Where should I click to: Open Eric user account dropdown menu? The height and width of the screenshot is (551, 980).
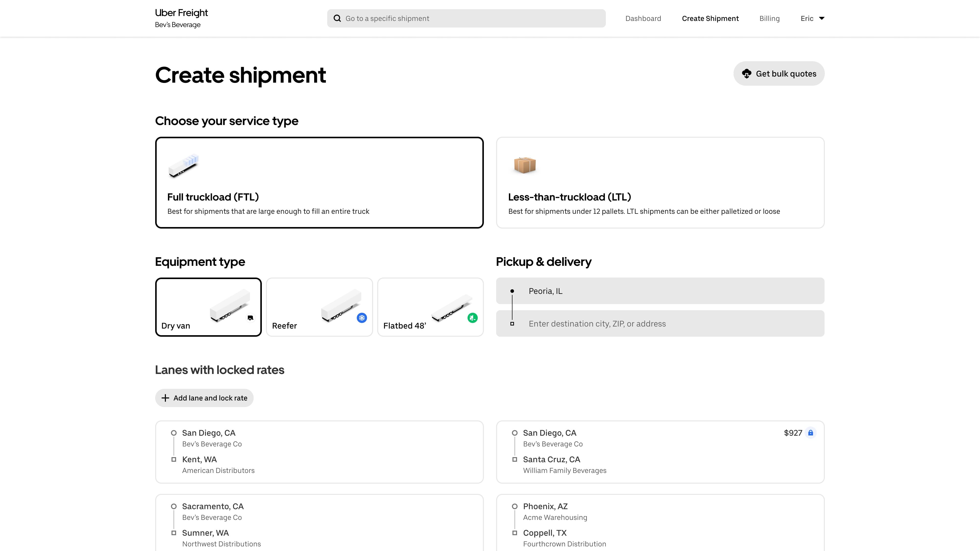click(x=812, y=18)
